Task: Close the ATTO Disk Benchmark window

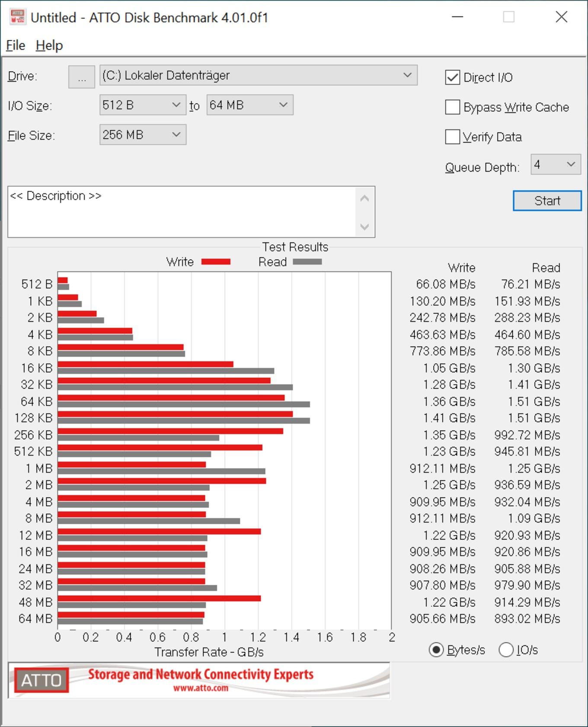Action: 562,17
